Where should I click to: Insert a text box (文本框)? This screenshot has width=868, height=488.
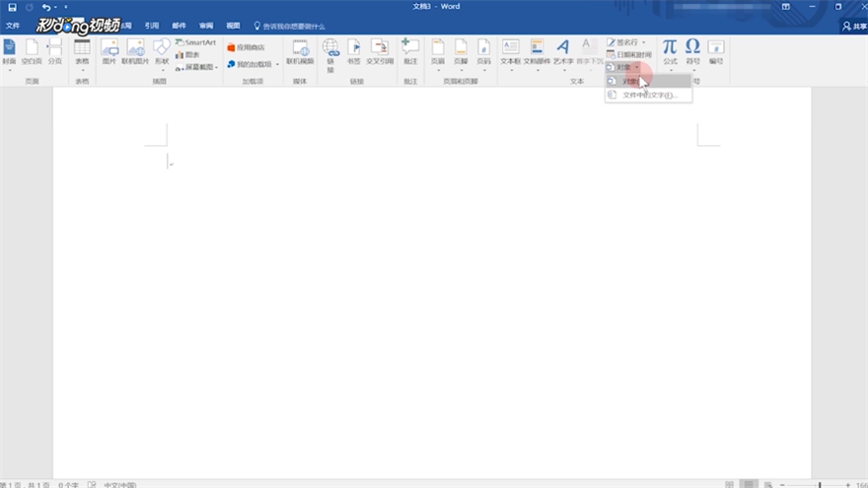pyautogui.click(x=510, y=54)
